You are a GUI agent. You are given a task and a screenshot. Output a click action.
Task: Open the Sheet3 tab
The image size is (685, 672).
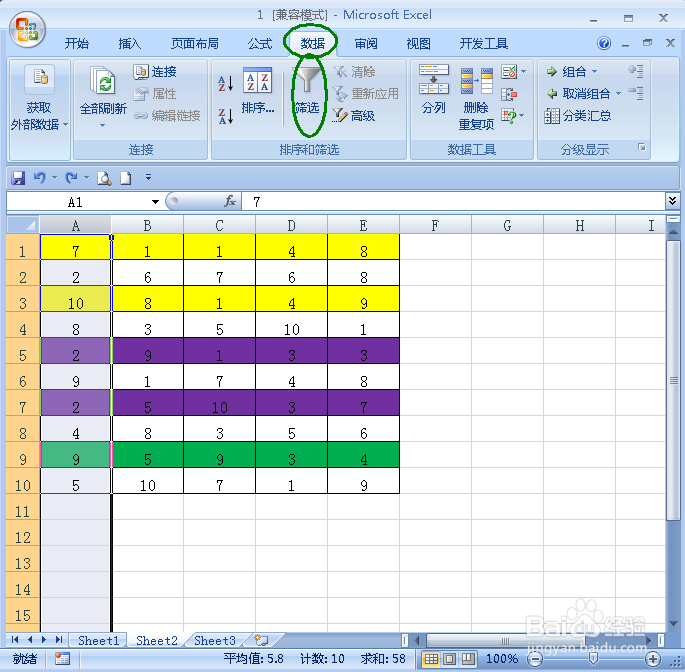pyautogui.click(x=215, y=641)
